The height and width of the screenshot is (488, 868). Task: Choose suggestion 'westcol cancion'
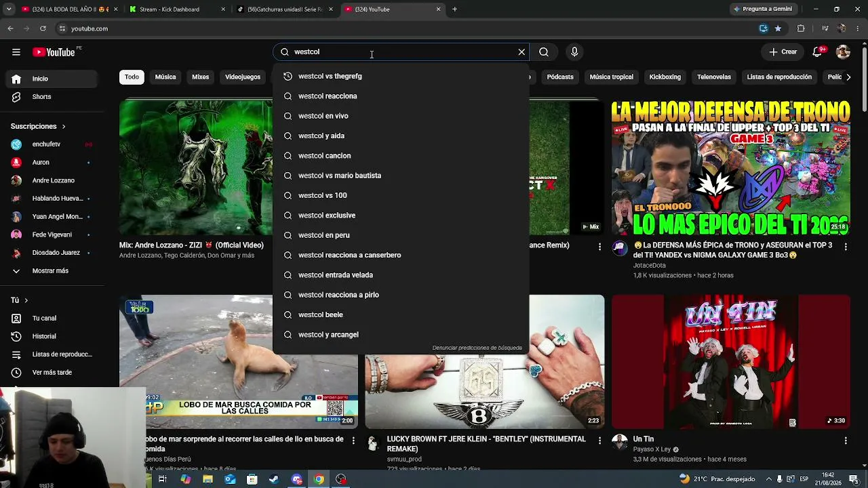[401, 156]
